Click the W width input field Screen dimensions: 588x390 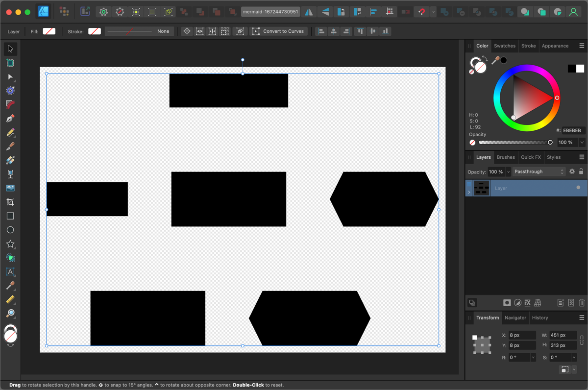pos(563,335)
